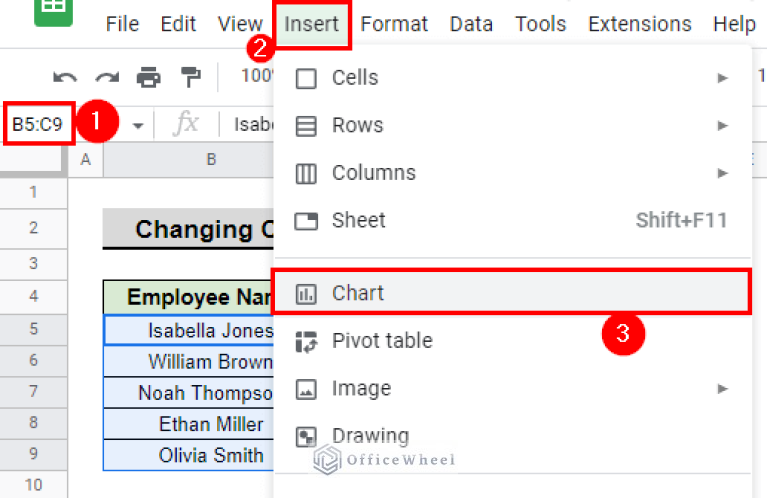Choose Pivot table from the Insert menu
The height and width of the screenshot is (498, 767).
coord(511,341)
